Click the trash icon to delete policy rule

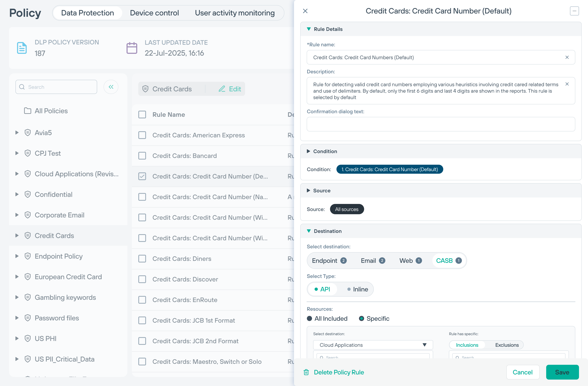pyautogui.click(x=306, y=372)
